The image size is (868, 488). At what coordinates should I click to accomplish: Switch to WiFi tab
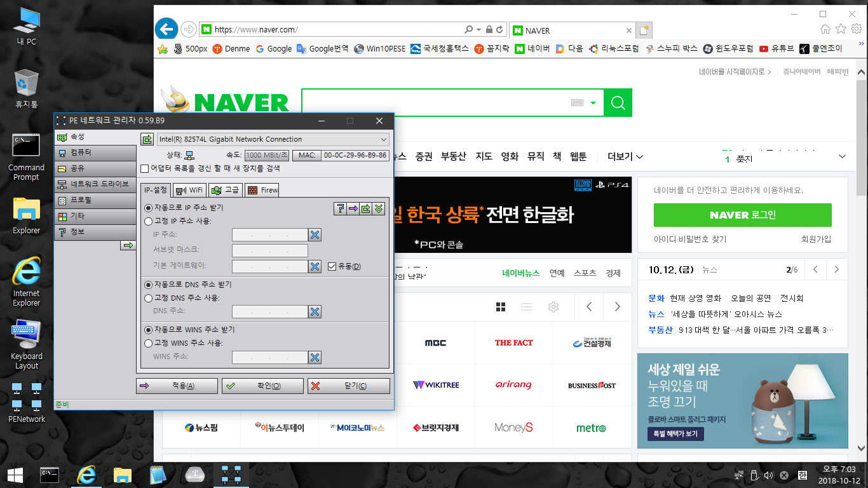[x=189, y=189]
